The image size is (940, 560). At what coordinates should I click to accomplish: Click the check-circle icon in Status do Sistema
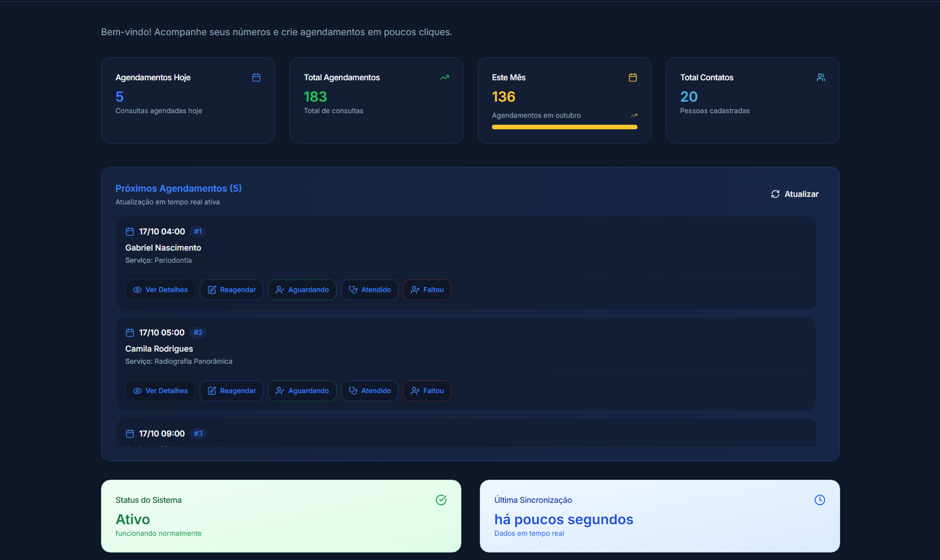click(441, 500)
